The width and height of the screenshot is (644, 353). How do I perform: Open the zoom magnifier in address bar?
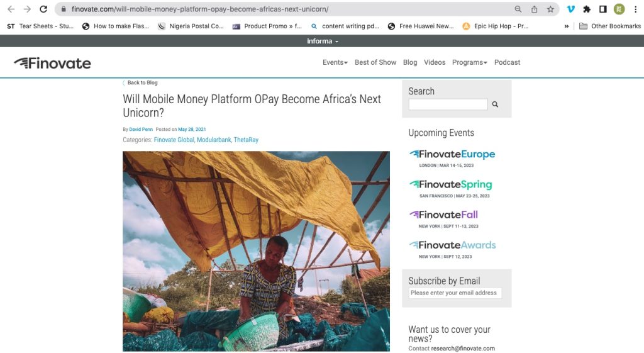(518, 9)
